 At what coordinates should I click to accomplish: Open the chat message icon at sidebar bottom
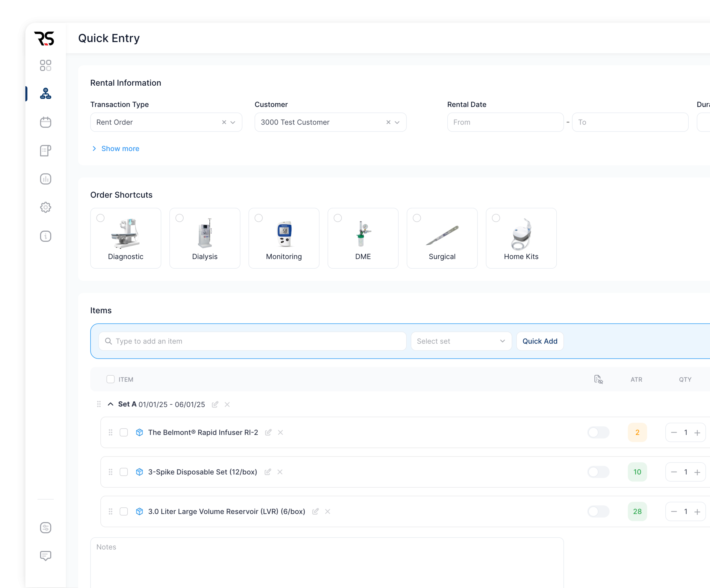pos(45,556)
